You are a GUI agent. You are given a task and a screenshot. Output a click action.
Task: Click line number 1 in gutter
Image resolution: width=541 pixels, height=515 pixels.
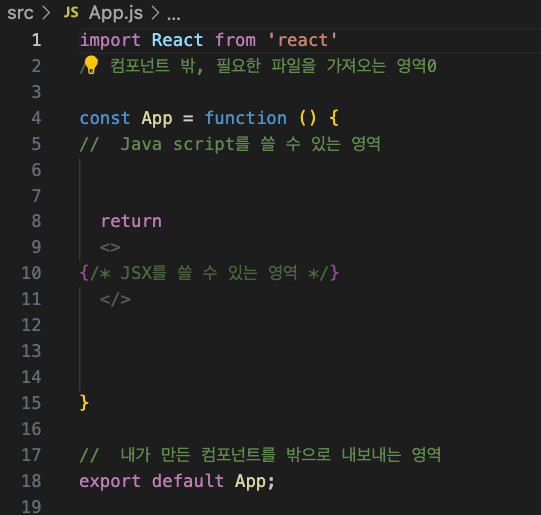(37, 40)
